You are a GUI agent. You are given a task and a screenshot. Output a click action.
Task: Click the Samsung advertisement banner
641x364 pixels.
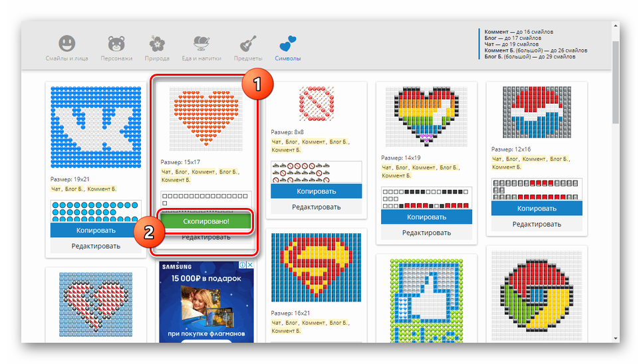click(205, 301)
